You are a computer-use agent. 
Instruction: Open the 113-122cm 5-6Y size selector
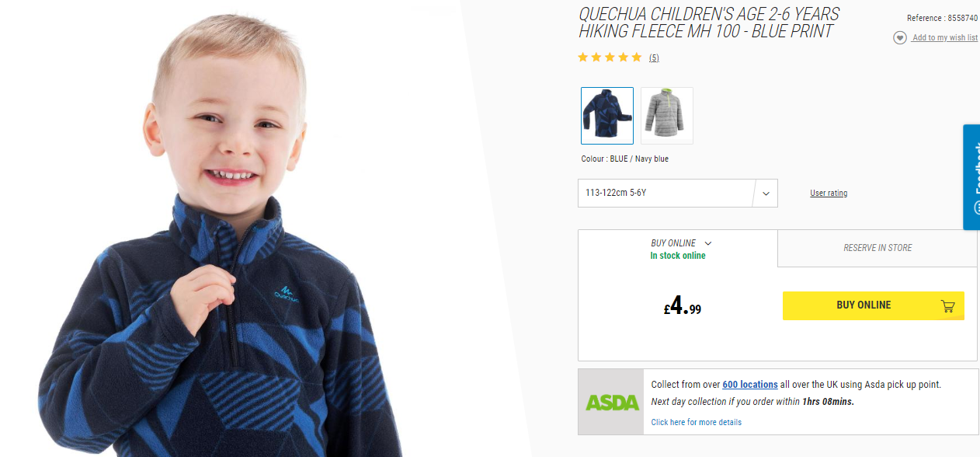tap(677, 194)
